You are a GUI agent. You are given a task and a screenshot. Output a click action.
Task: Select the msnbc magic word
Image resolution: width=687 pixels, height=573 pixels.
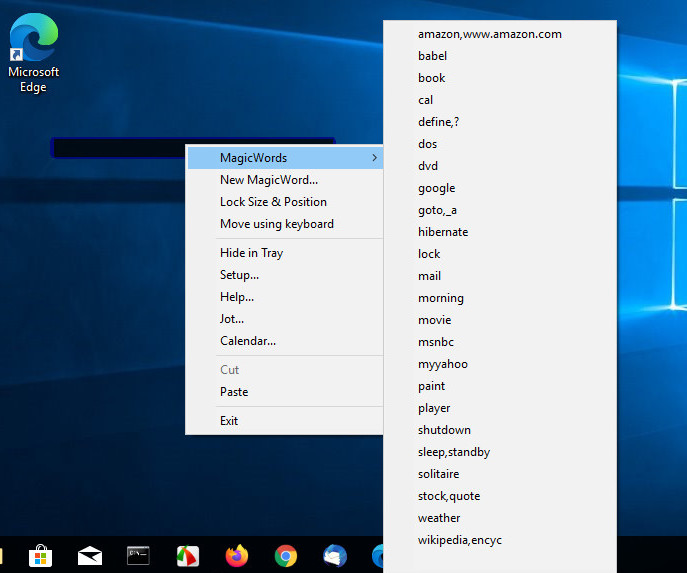500,342
